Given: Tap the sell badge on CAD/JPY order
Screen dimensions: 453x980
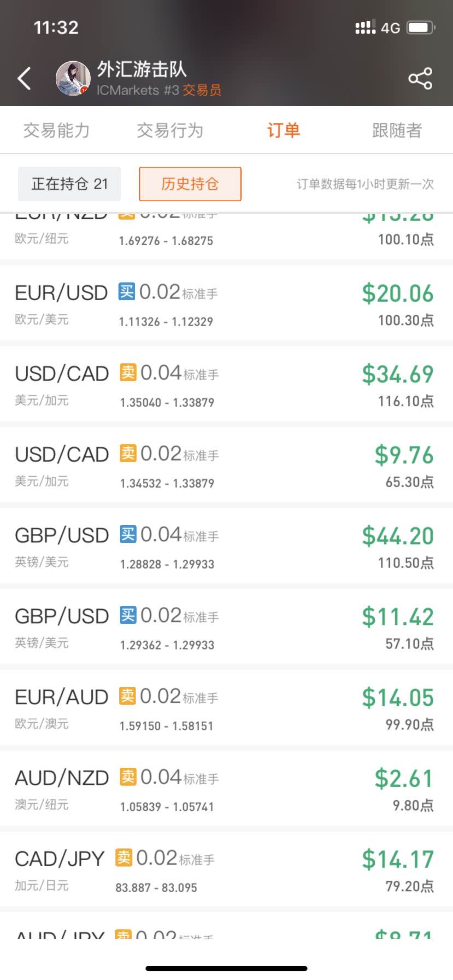Looking at the screenshot, I should pyautogui.click(x=124, y=857).
